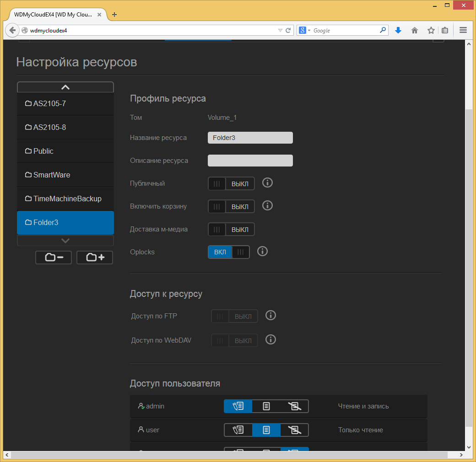This screenshot has width=476, height=462.
Task: Click the remove folder button
Action: (54, 257)
